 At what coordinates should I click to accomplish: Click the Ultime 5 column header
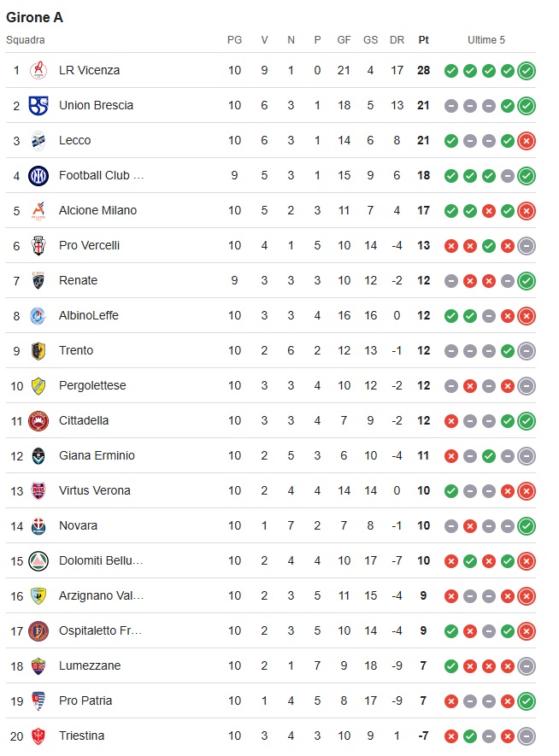(486, 39)
